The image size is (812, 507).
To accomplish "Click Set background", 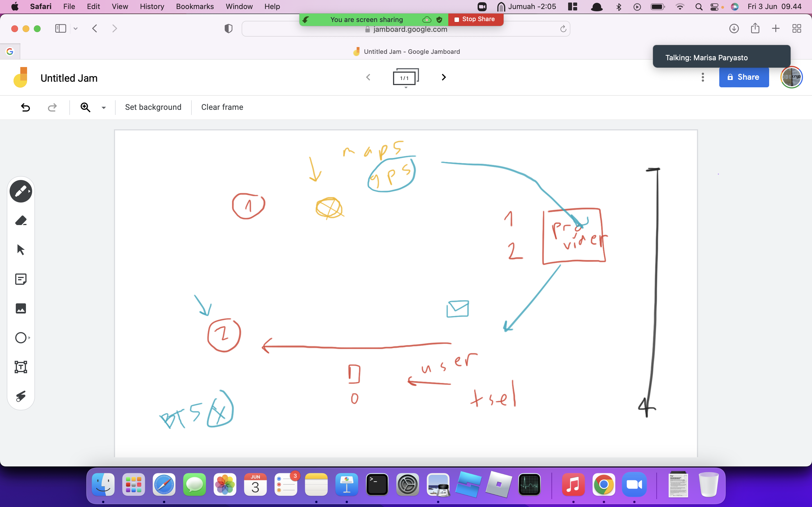I will [x=153, y=107].
